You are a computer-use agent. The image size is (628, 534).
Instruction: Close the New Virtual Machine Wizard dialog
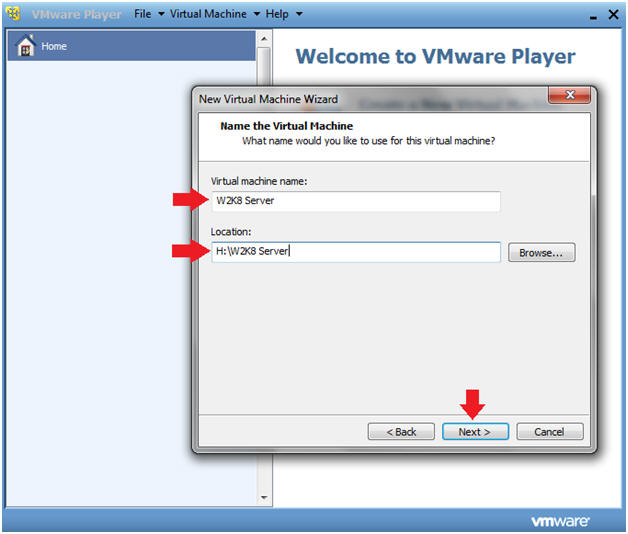click(x=569, y=95)
